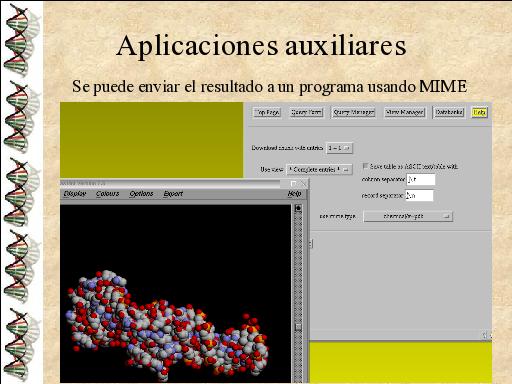
Task: Click the yellow Help button
Action: [479, 112]
